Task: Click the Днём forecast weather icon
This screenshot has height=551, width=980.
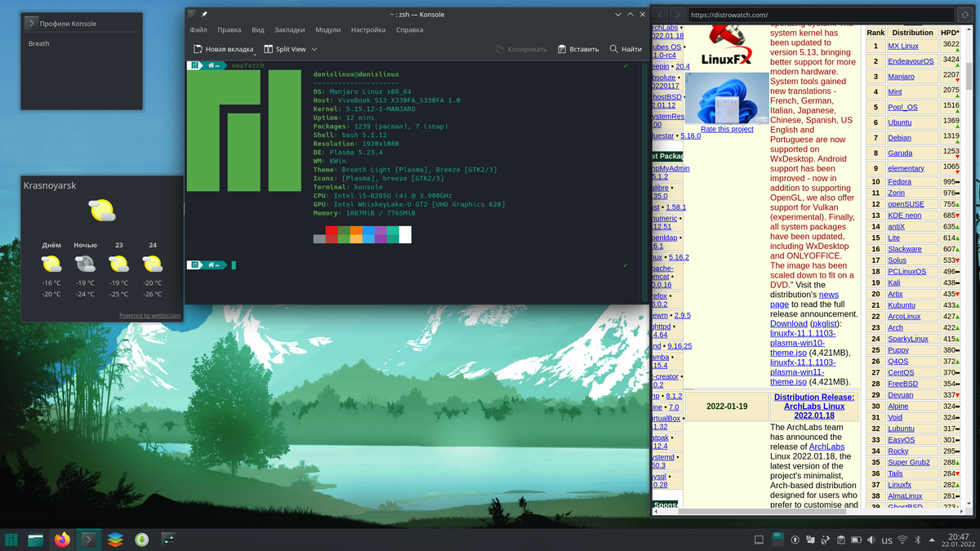Action: point(51,264)
